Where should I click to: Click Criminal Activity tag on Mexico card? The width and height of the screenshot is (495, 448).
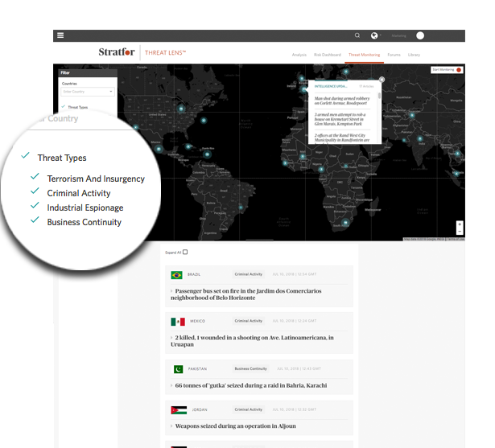pyautogui.click(x=249, y=321)
